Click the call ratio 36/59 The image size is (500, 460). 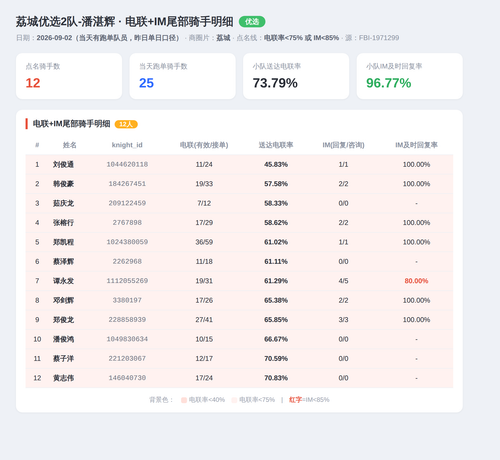[204, 242]
